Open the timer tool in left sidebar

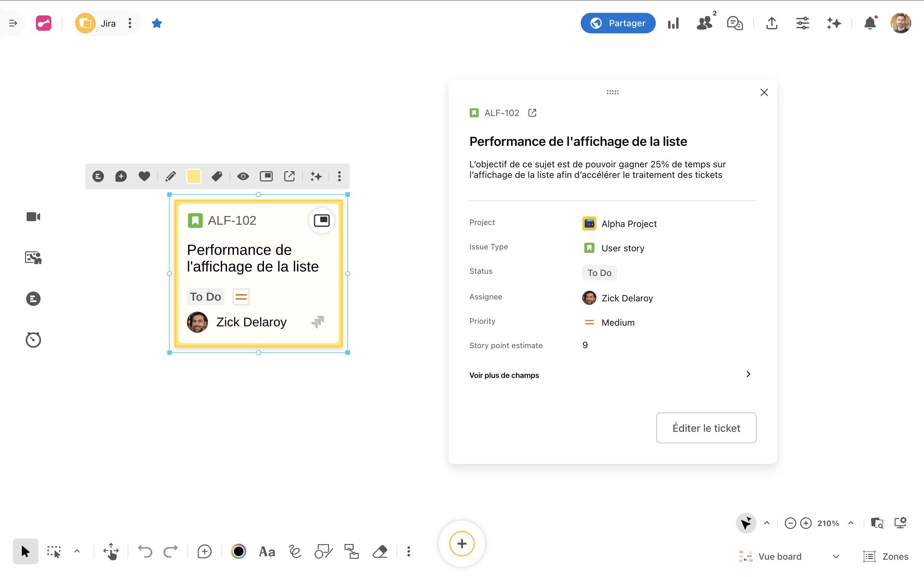click(x=33, y=340)
